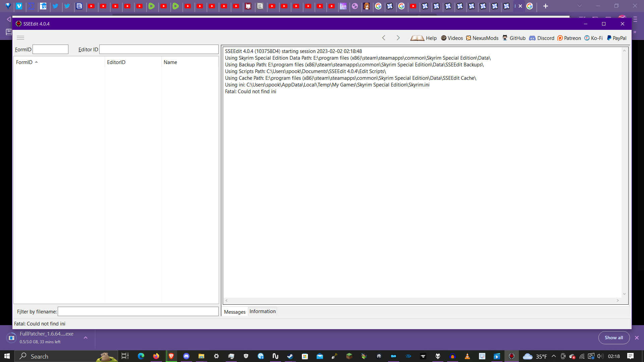The width and height of the screenshot is (644, 362).
Task: Open the Patreon link
Action: [569, 38]
